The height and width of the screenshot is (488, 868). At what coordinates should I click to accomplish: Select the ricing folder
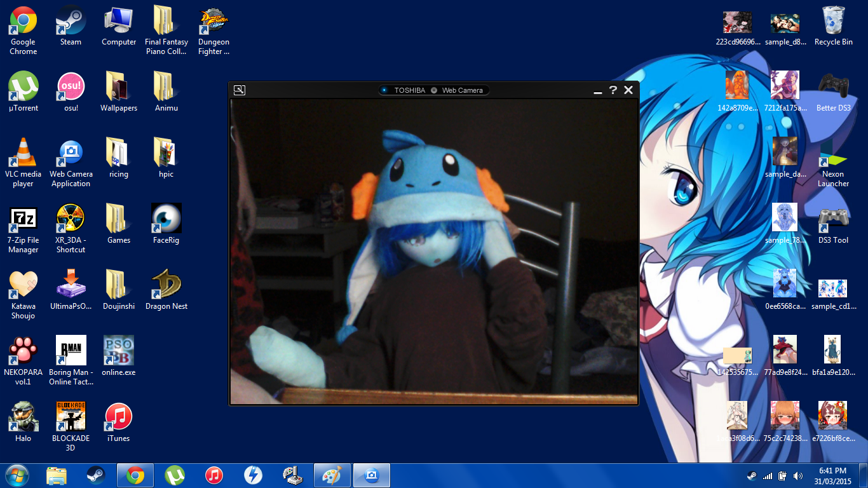[119, 158]
